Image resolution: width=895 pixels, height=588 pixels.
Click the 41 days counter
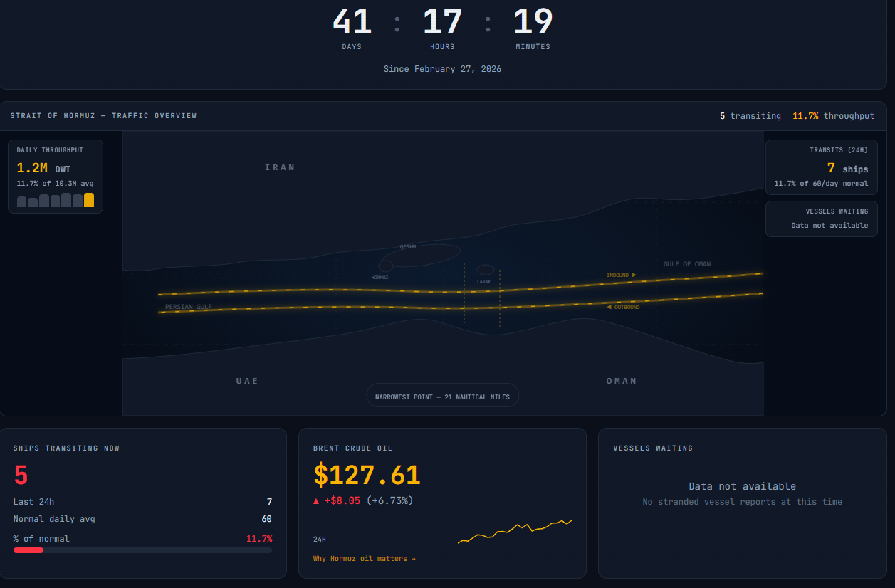coord(352,22)
